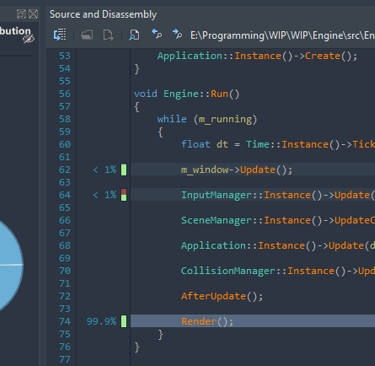Click line number 60
The height and width of the screenshot is (366, 375).
point(65,144)
